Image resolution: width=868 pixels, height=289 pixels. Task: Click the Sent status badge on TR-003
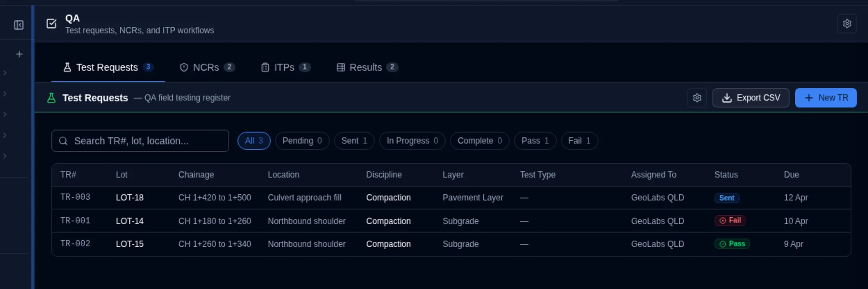pos(727,198)
